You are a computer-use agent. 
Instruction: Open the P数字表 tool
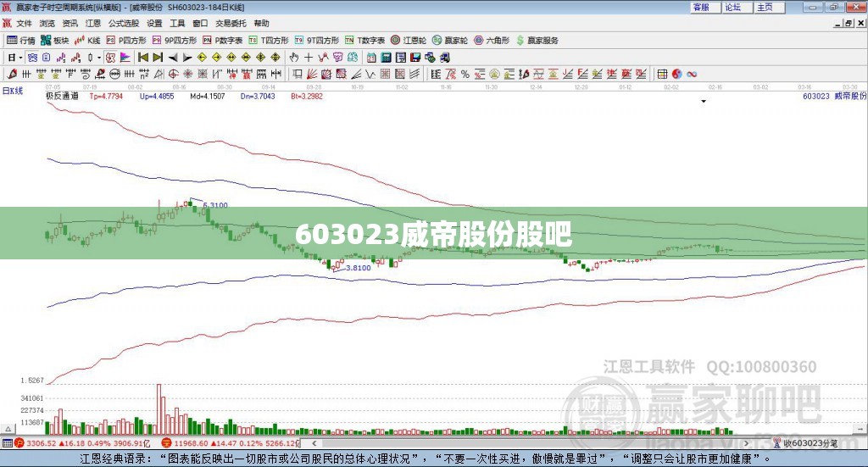(x=223, y=41)
